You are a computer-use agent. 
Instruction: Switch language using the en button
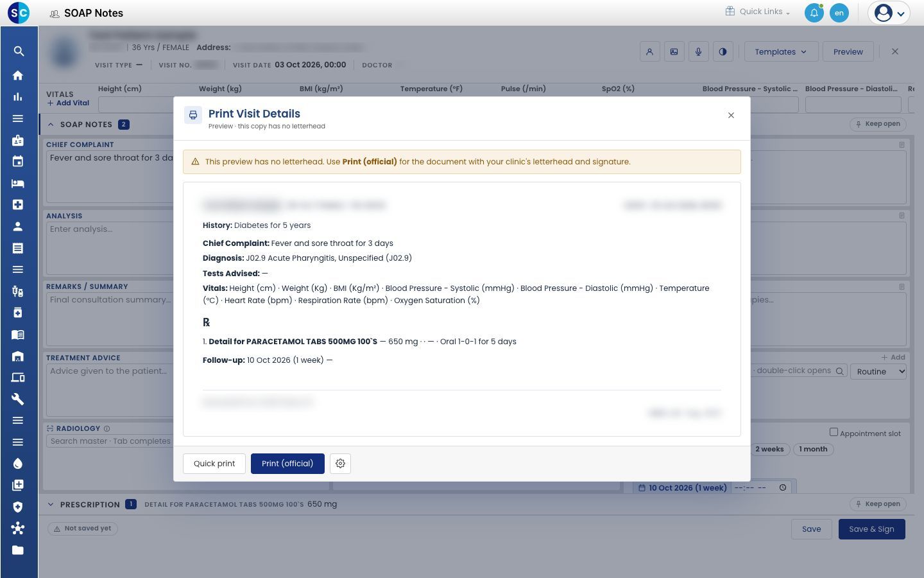[x=839, y=13]
